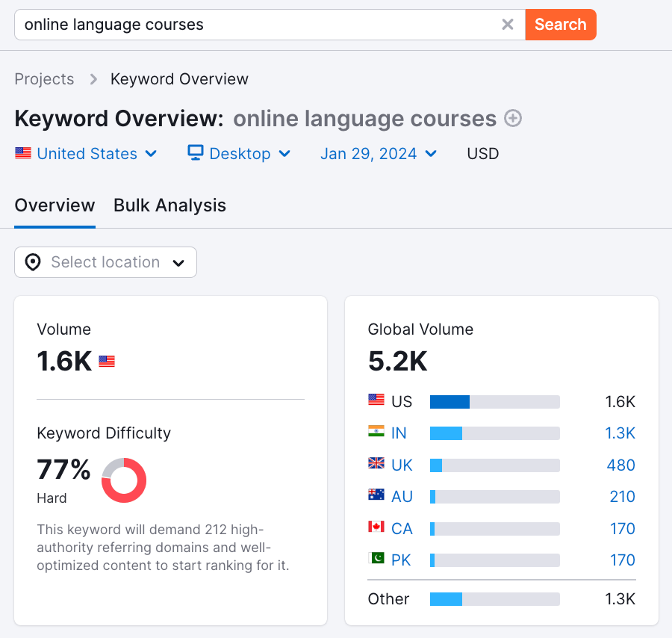Open the Jan 29, 2024 date dropdown

[x=379, y=154]
